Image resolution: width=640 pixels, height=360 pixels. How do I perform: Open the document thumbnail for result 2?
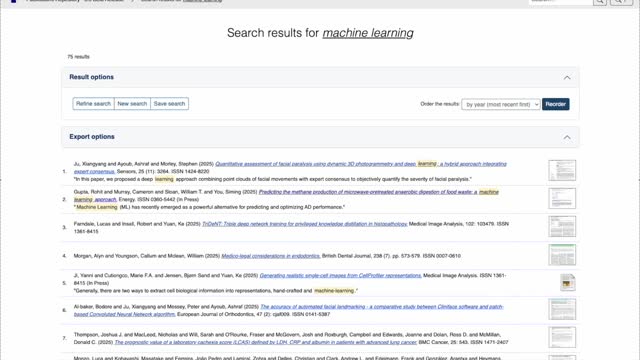tap(562, 198)
